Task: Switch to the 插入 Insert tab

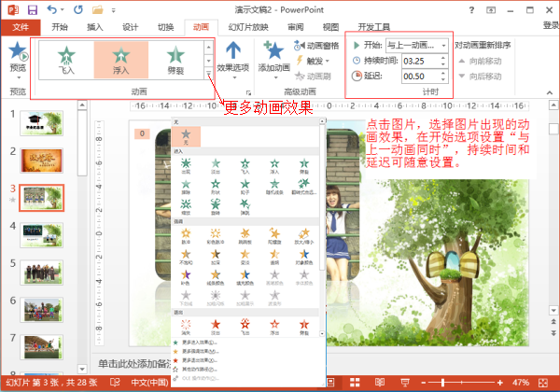Action: click(x=95, y=27)
